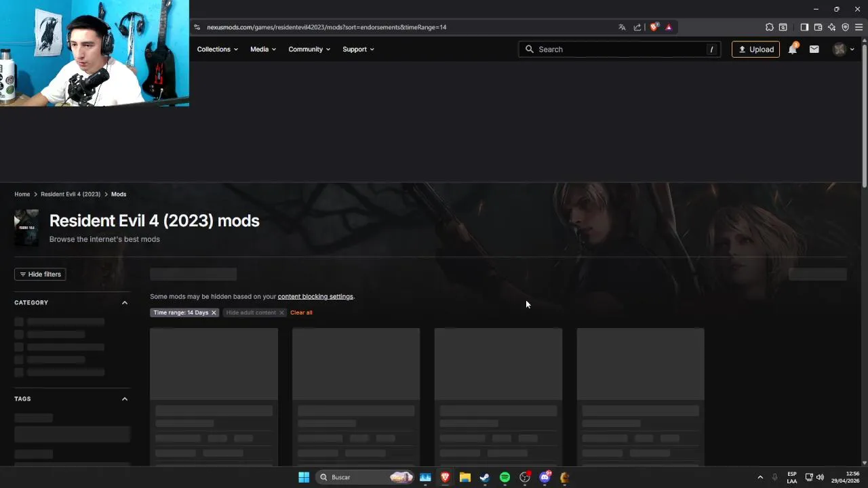Open Resident Evil 4 (2023) breadcrumb link
This screenshot has height=488, width=868.
pos(71,194)
